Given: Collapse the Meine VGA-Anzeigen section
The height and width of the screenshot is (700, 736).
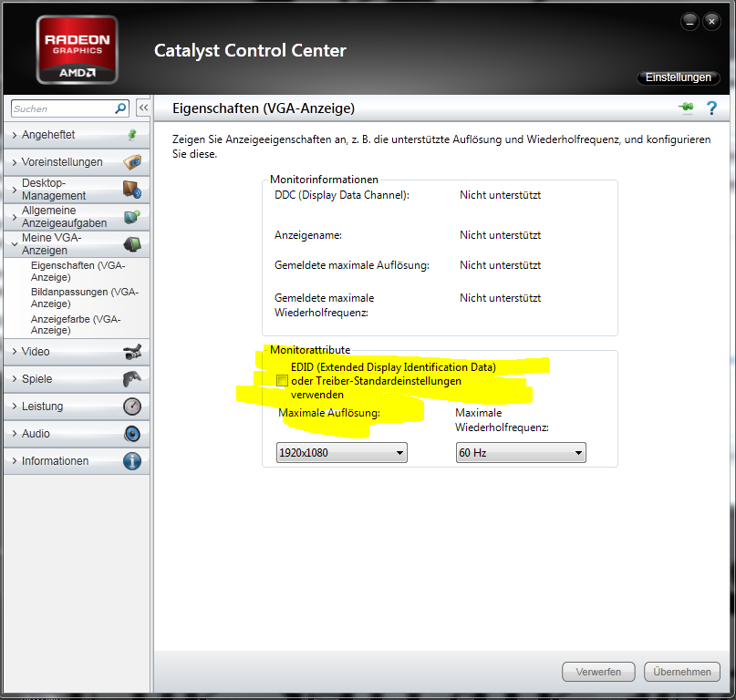Looking at the screenshot, I should pyautogui.click(x=76, y=244).
